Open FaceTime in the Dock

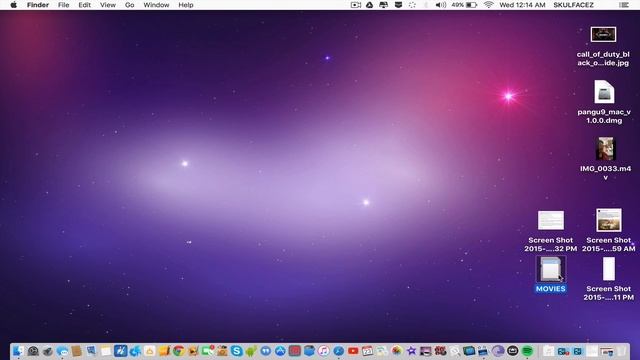click(x=207, y=351)
